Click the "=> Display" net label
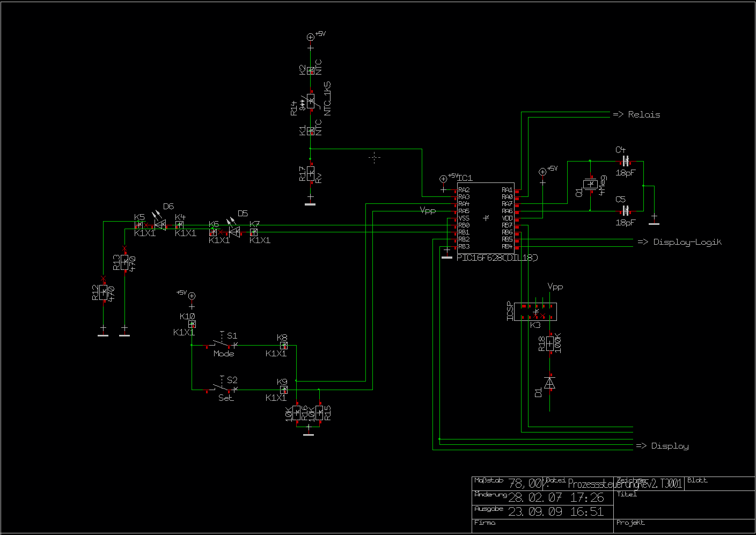This screenshot has width=756, height=535. coord(662,446)
